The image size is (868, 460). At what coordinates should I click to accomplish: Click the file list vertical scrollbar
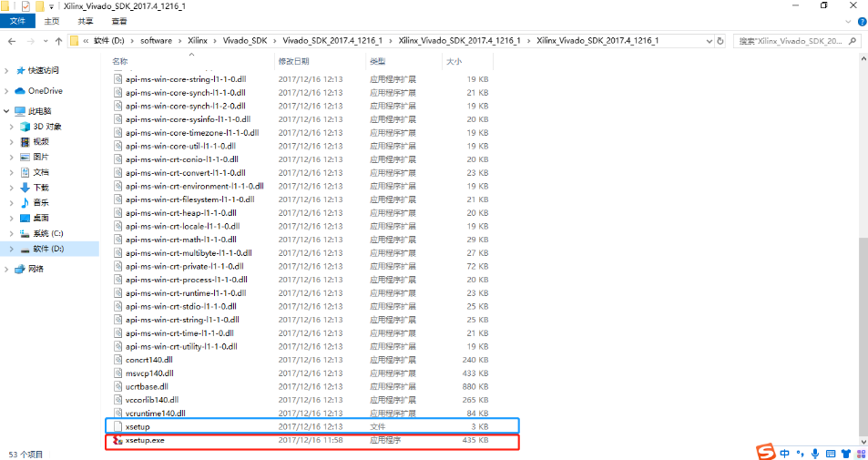click(x=863, y=338)
